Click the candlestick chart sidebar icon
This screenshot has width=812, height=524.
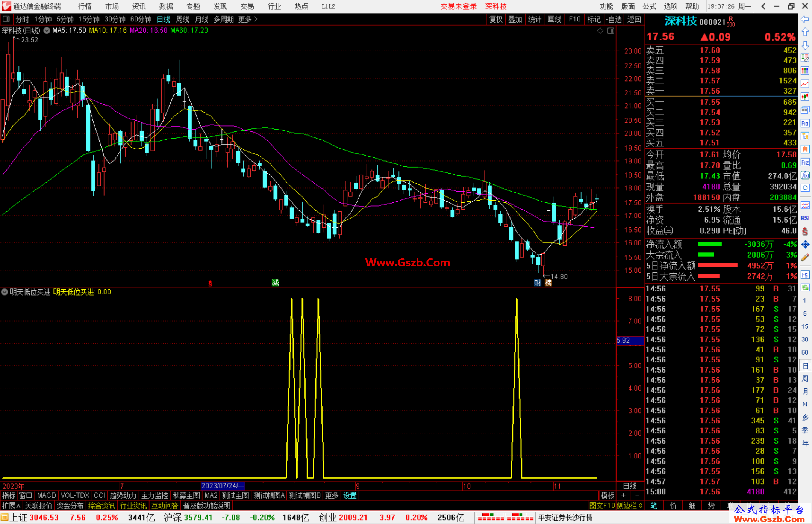[x=805, y=97]
